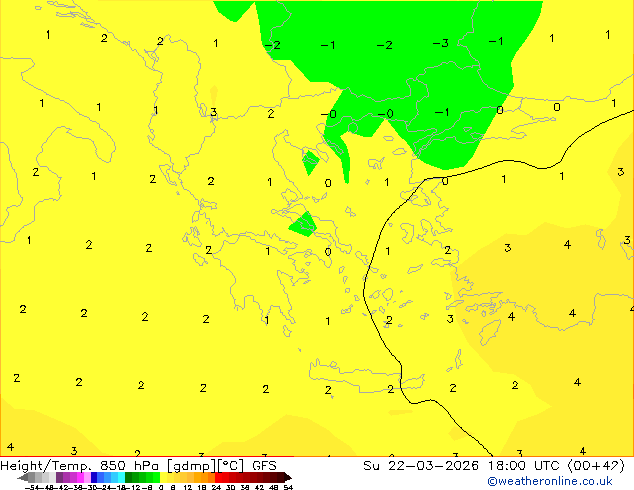Click the "-3" temperature value on the map

click(x=441, y=43)
